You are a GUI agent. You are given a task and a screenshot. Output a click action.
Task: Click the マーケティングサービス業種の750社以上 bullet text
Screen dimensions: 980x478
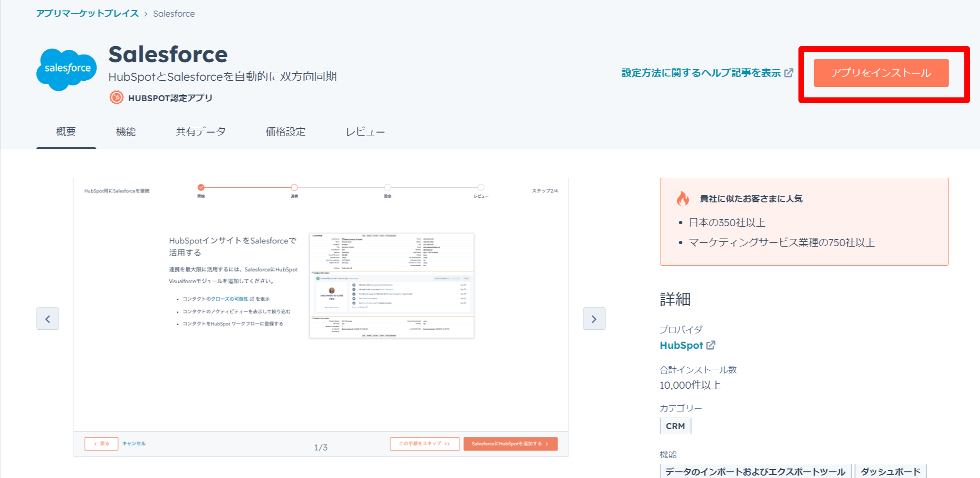click(782, 242)
